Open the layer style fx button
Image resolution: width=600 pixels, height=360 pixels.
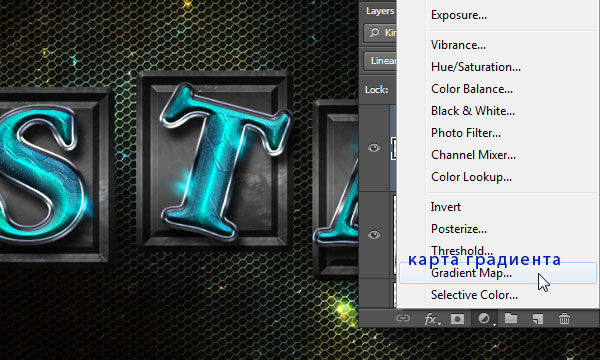[x=432, y=319]
